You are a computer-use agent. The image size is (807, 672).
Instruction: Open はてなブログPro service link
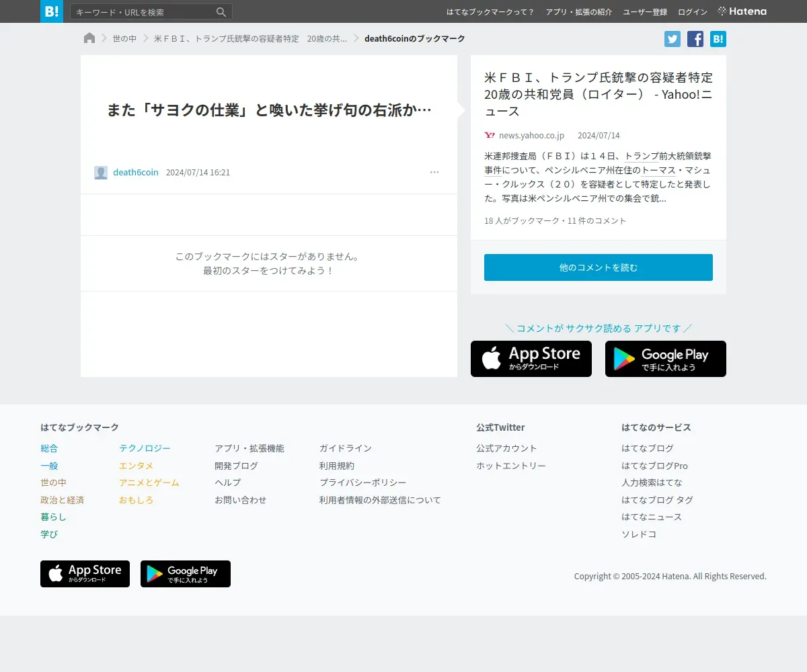(x=654, y=466)
